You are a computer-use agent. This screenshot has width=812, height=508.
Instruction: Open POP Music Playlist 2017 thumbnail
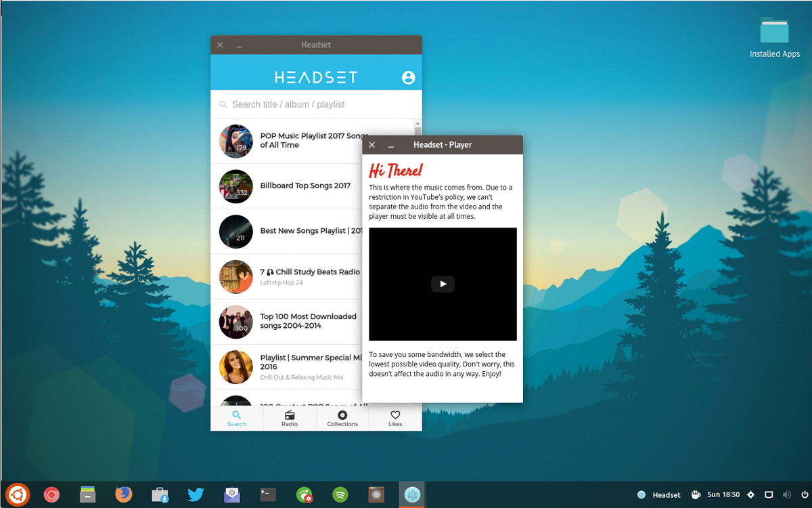click(236, 141)
